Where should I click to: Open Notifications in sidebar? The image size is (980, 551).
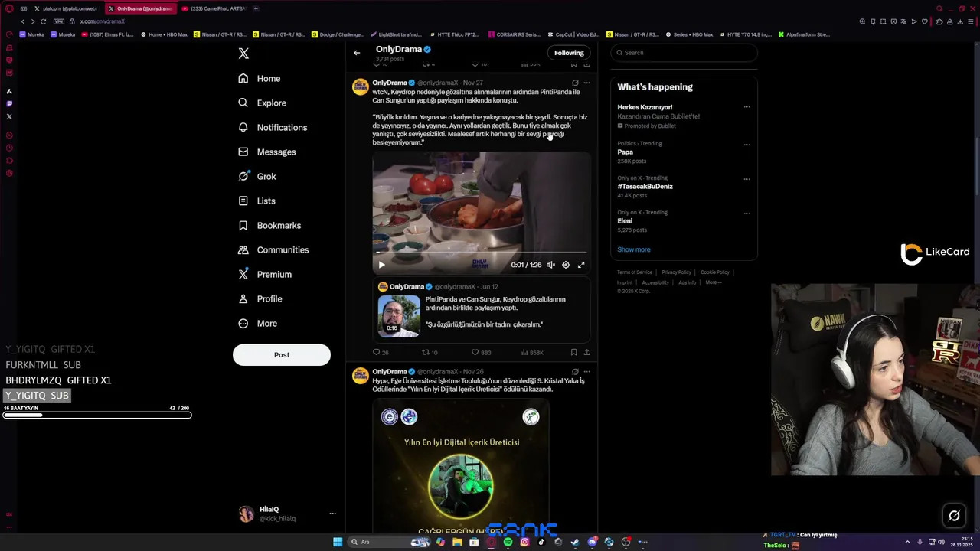[x=272, y=127]
